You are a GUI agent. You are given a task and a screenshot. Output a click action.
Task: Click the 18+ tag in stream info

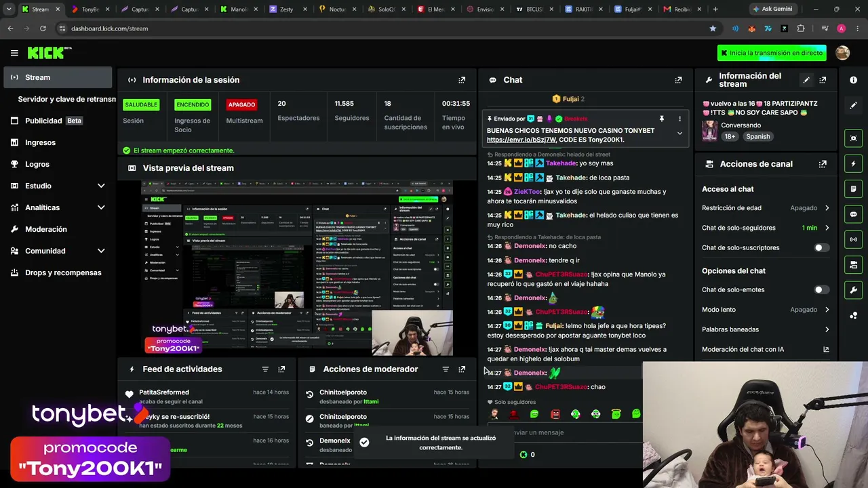coord(730,136)
